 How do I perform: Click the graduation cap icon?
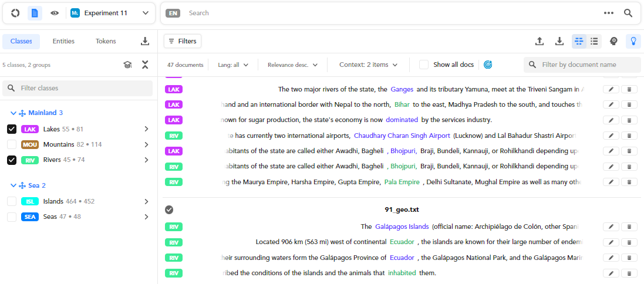[127, 65]
